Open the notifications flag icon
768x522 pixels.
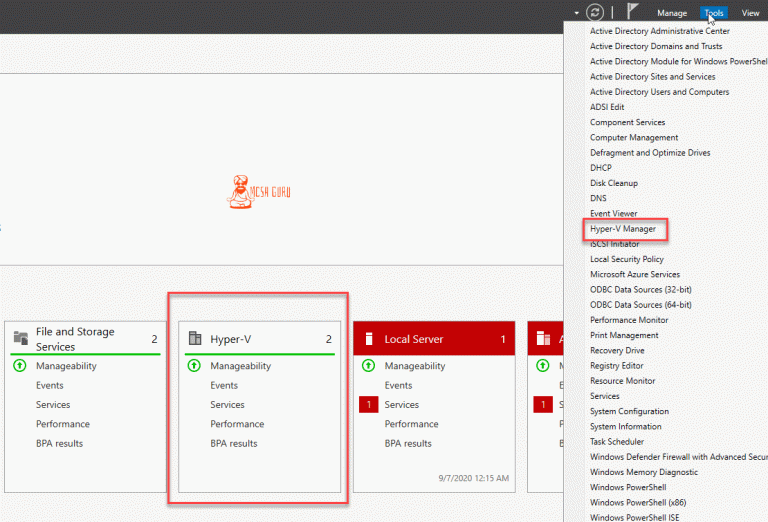tap(632, 11)
